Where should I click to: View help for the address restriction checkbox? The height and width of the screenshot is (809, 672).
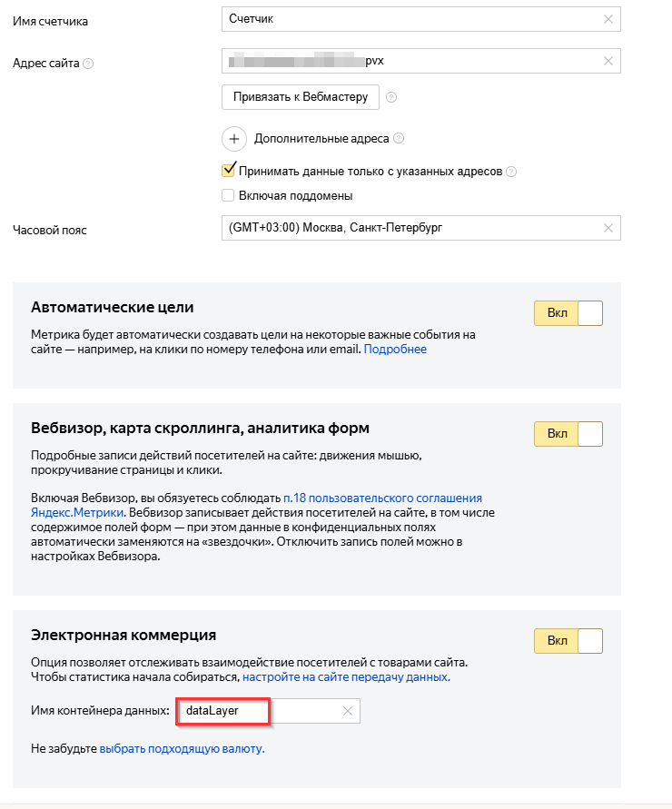(509, 171)
